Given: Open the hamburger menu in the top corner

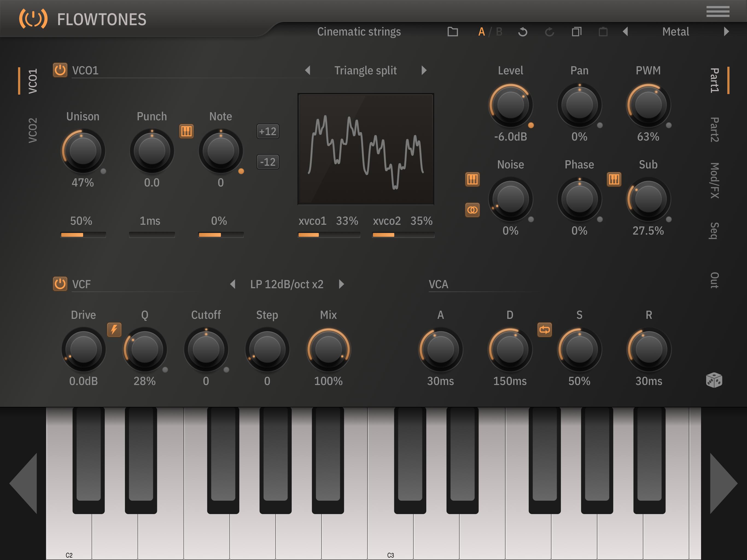Looking at the screenshot, I should 718,11.
